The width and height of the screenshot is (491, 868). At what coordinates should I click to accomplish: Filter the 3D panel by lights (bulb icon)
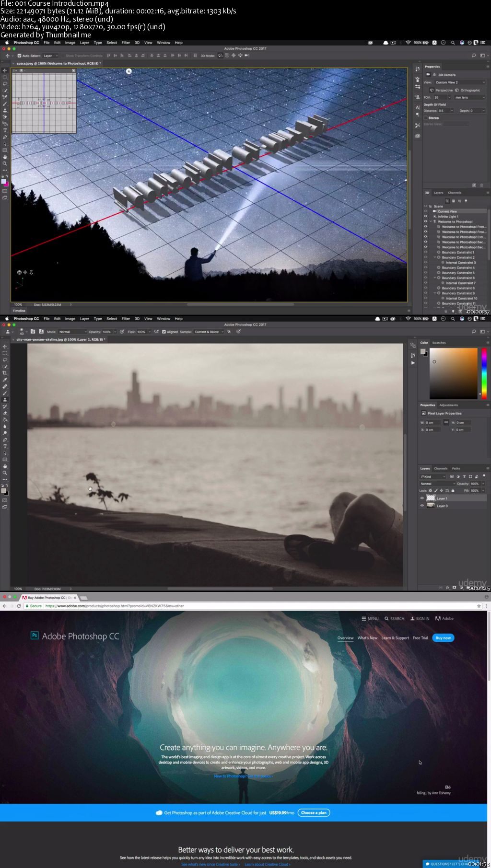coord(466,201)
